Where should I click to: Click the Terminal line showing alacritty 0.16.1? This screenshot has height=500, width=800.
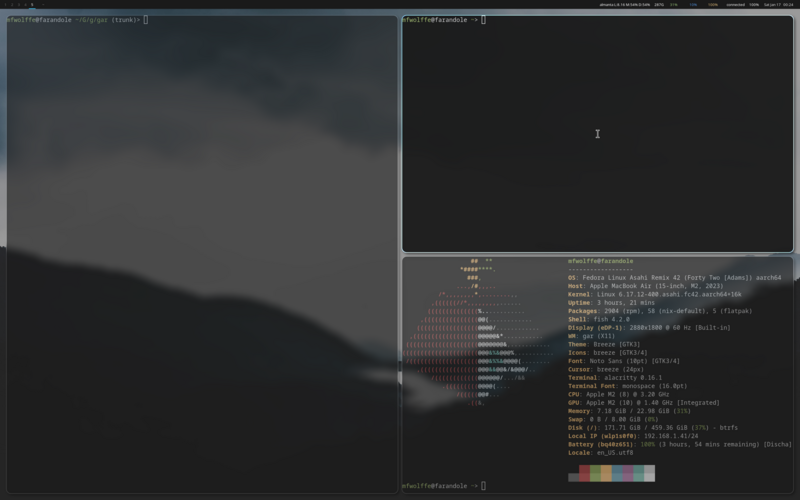coord(615,378)
